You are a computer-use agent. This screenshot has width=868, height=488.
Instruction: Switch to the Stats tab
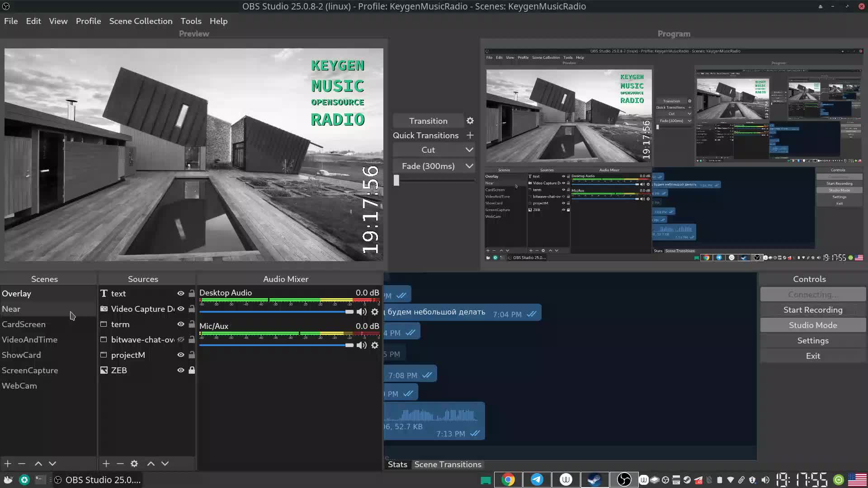click(397, 464)
